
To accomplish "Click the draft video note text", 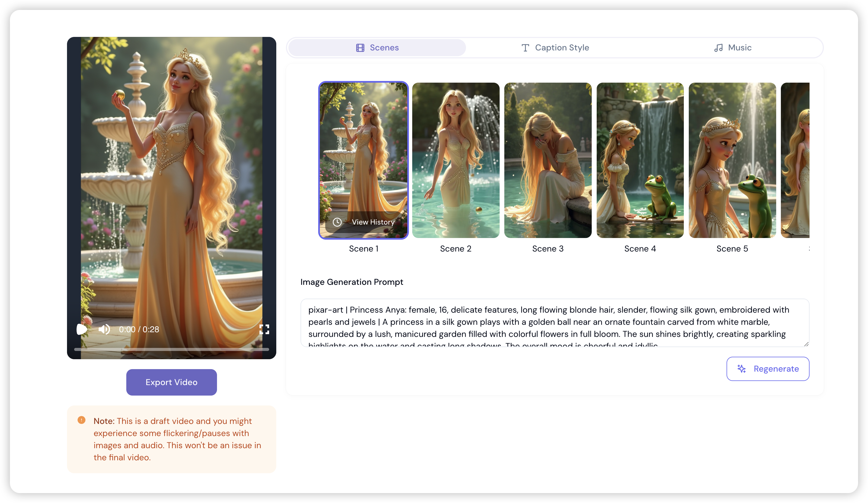I will [x=177, y=439].
